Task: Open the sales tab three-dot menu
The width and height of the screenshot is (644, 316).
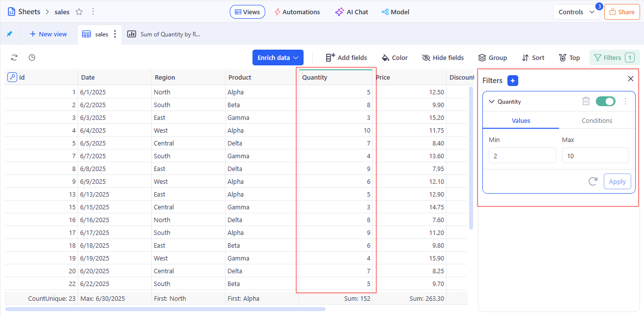Action: tap(115, 34)
